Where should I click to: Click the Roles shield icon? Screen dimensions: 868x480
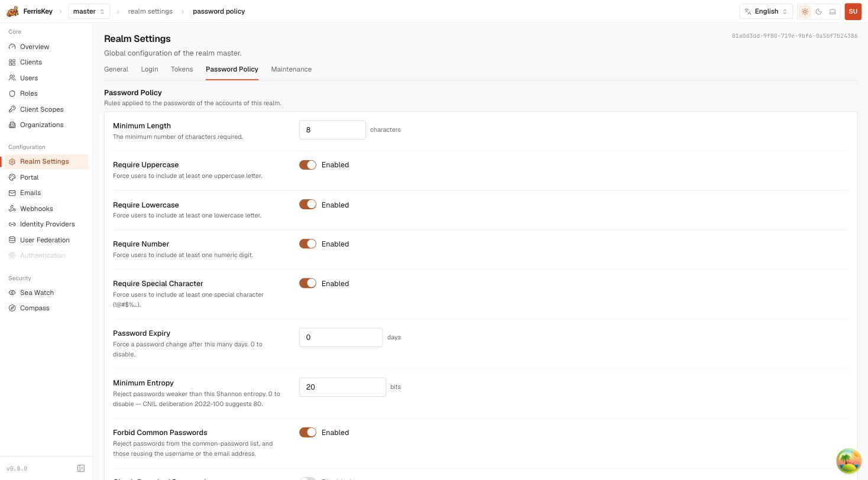(x=12, y=93)
